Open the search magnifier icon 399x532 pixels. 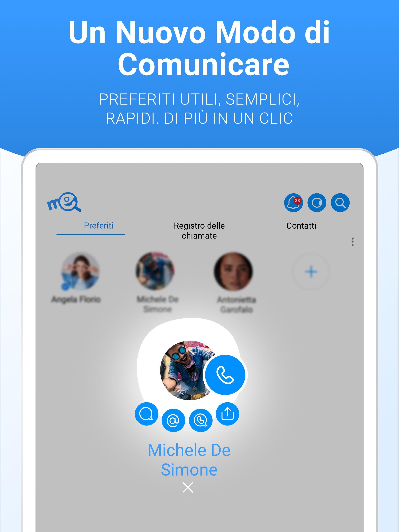point(340,203)
